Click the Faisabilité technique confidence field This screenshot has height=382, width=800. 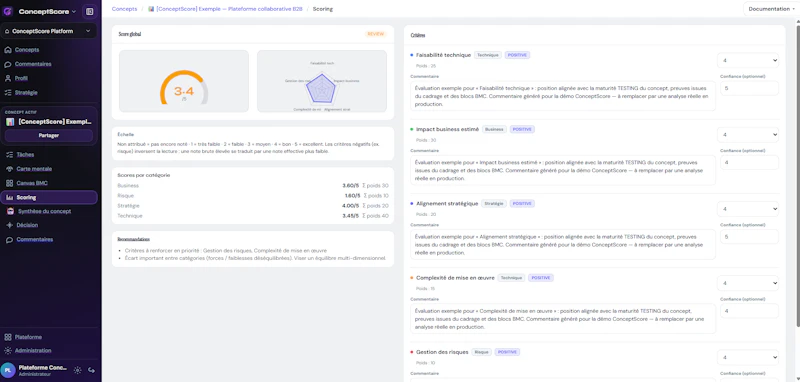[749, 88]
